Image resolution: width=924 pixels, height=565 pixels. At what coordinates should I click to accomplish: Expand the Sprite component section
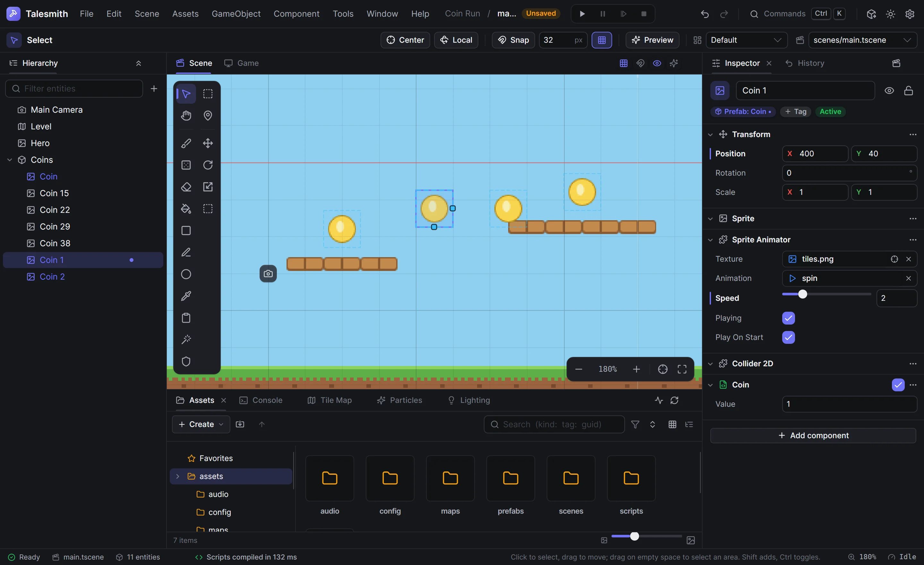coord(710,219)
